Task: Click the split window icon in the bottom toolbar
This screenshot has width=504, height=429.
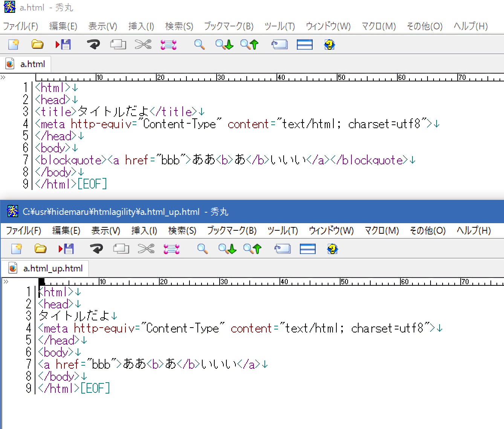Action: point(307,249)
